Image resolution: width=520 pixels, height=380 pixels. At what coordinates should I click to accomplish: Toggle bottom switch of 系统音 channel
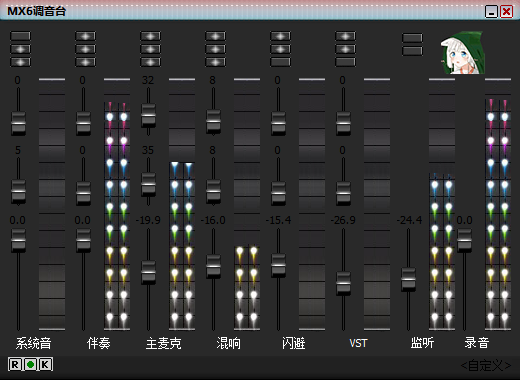coord(20,62)
